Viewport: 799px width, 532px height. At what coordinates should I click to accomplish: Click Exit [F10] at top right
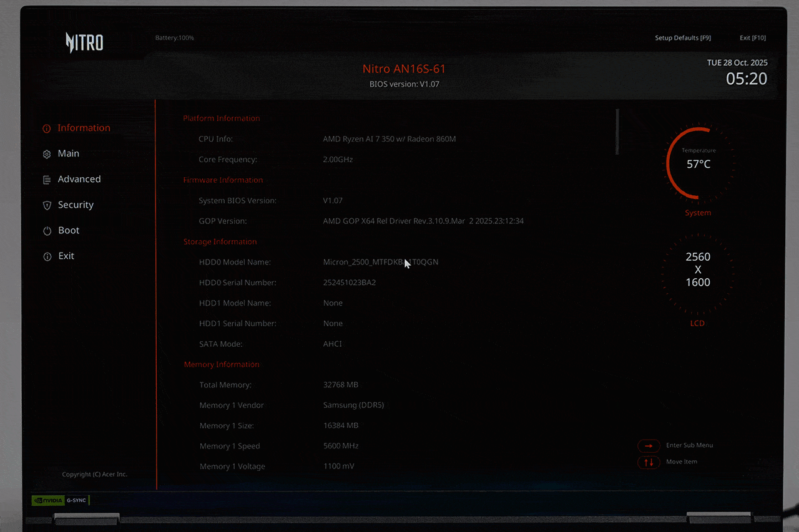coord(752,37)
